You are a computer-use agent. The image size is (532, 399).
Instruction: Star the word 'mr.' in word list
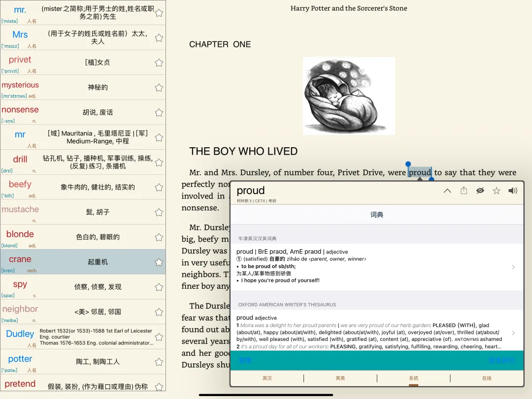(x=159, y=13)
